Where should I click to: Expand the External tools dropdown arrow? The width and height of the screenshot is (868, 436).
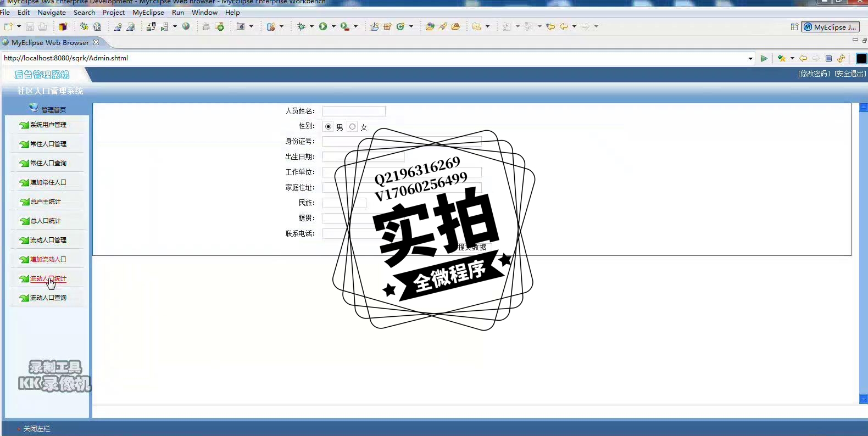[355, 26]
